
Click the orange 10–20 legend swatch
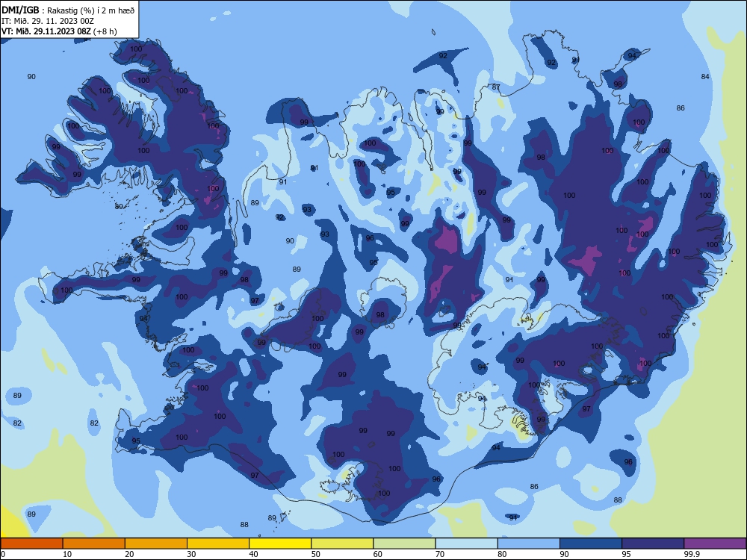pyautogui.click(x=94, y=544)
